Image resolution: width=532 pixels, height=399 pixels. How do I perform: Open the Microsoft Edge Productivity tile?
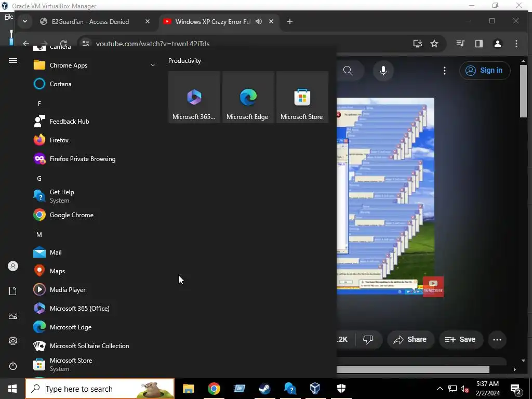pos(248,97)
